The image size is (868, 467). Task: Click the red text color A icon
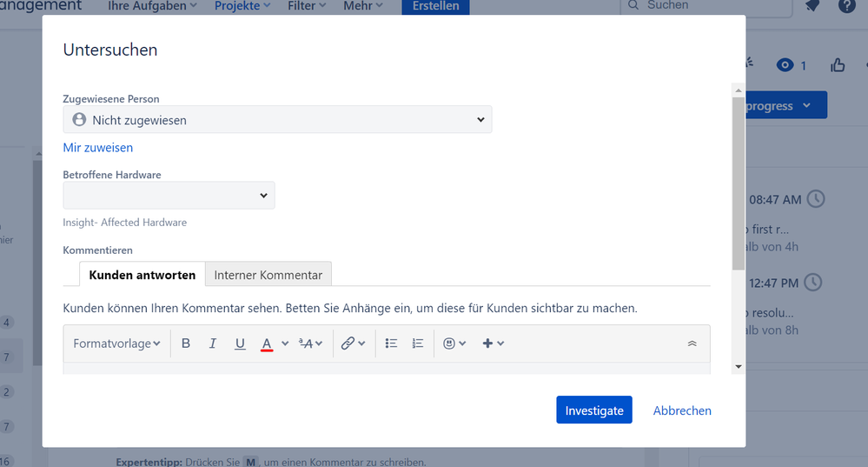267,344
